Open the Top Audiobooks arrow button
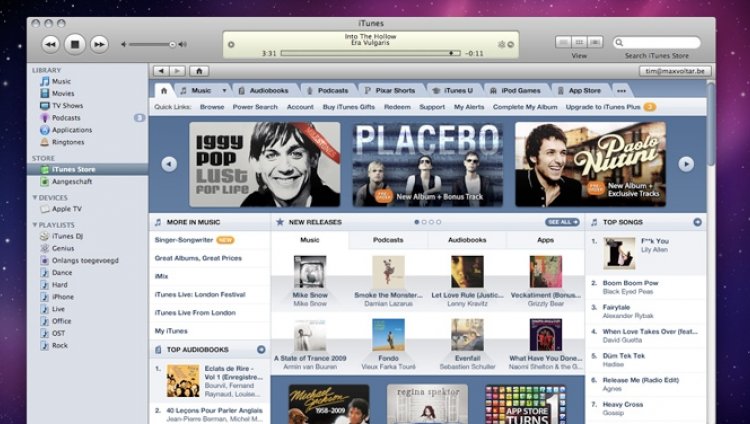750x424 pixels. tap(261, 349)
